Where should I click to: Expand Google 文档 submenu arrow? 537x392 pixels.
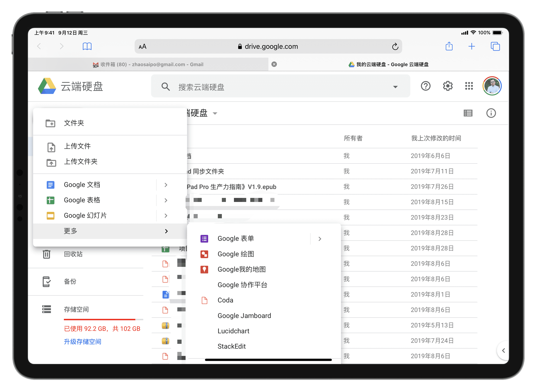coord(166,185)
